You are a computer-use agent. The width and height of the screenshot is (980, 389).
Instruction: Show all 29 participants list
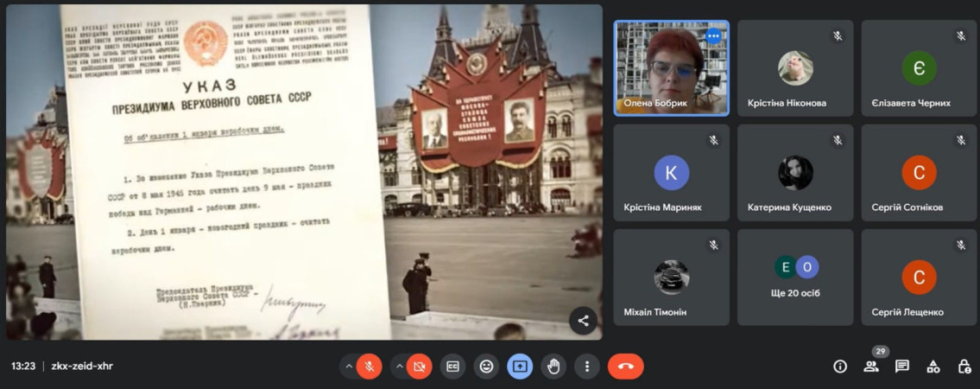click(871, 367)
